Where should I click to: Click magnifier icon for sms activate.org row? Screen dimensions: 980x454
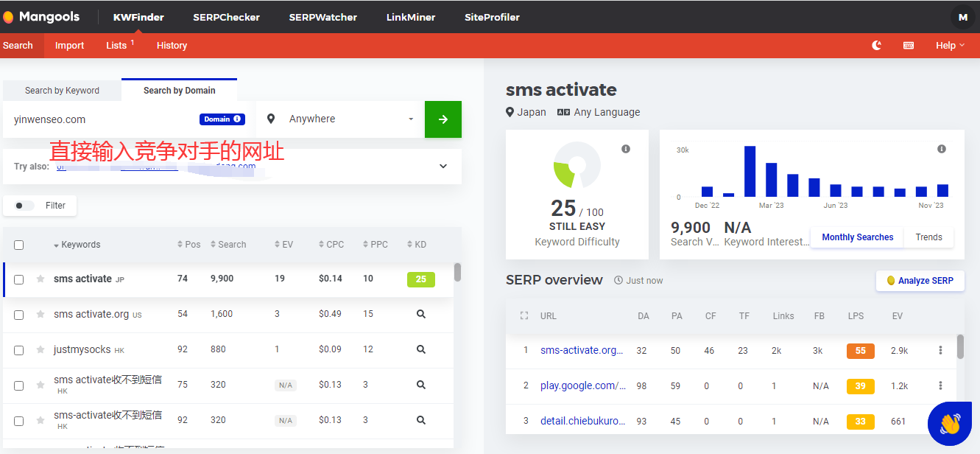point(421,314)
